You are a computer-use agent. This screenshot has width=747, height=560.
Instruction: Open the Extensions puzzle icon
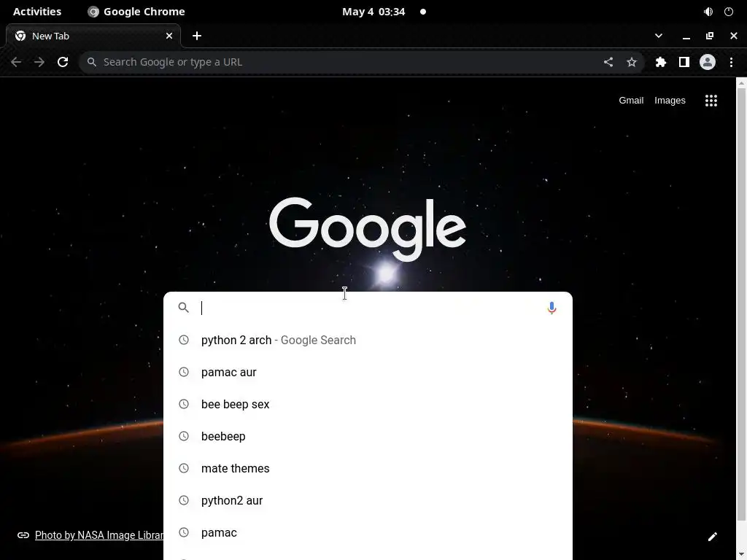661,62
